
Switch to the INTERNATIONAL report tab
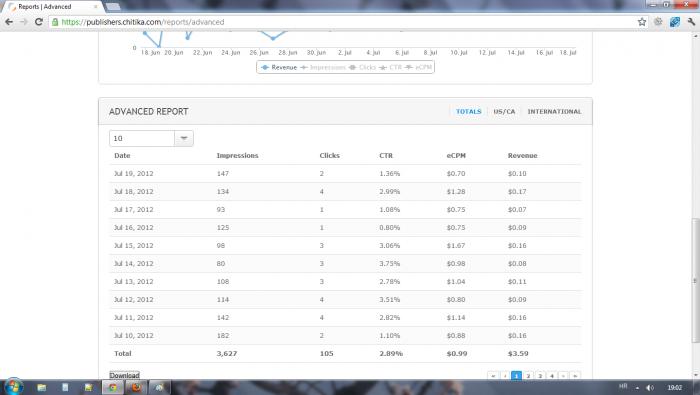[554, 112]
